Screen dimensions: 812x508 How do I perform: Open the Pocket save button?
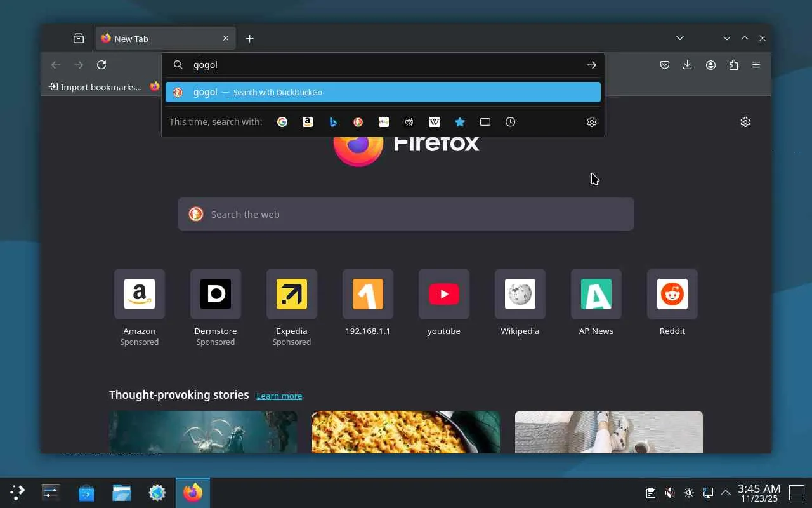(x=665, y=65)
